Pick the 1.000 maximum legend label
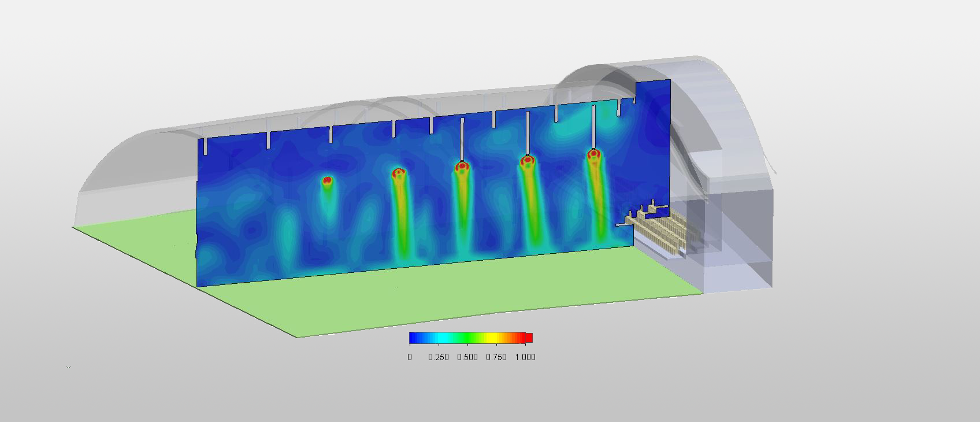The height and width of the screenshot is (422, 980). (x=525, y=357)
